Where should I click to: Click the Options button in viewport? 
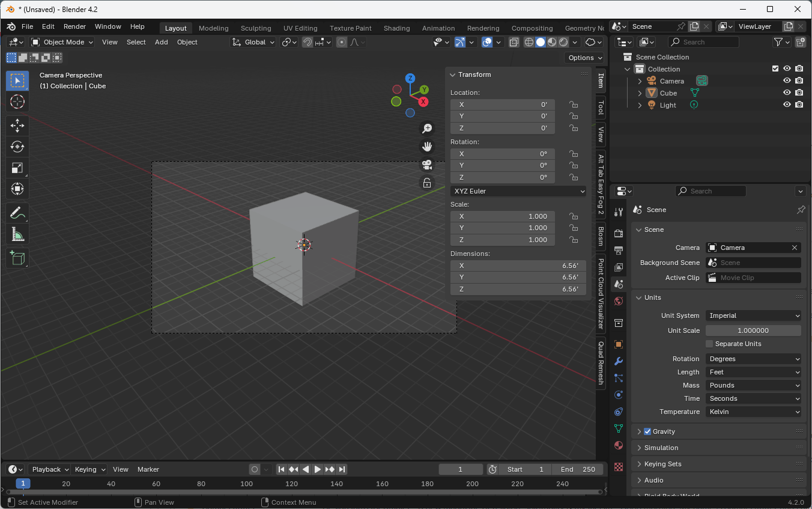584,58
